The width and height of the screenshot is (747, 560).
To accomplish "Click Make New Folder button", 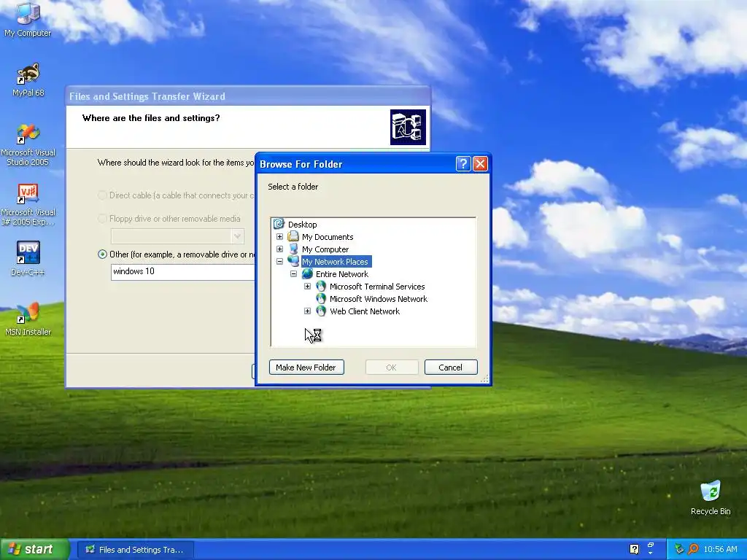I will click(306, 367).
